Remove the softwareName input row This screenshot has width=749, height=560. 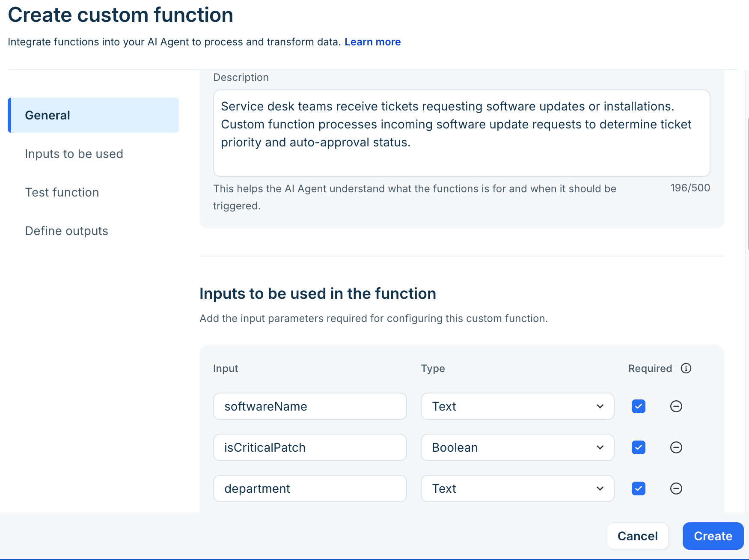[x=676, y=406]
